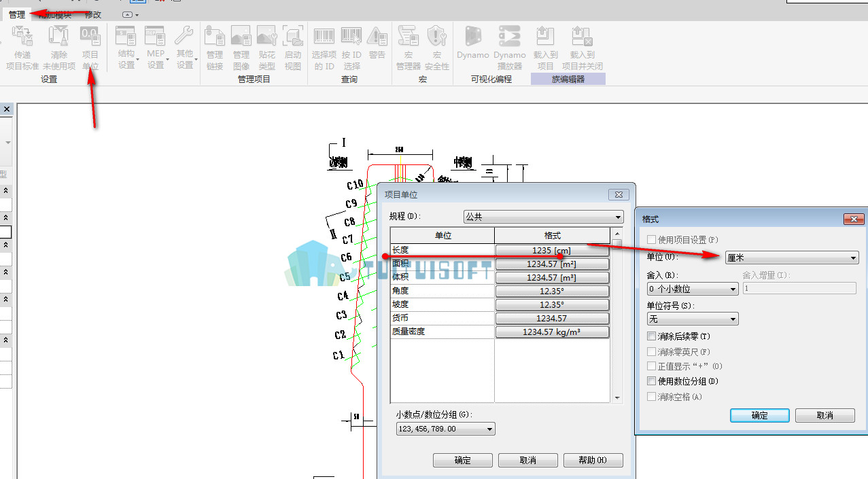Switch to the 管理 ribbon tab

[x=17, y=14]
